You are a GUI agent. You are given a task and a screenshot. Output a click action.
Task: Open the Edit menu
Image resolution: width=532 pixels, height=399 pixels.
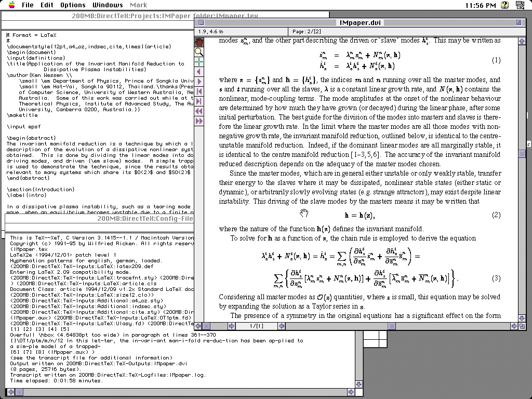47,5
